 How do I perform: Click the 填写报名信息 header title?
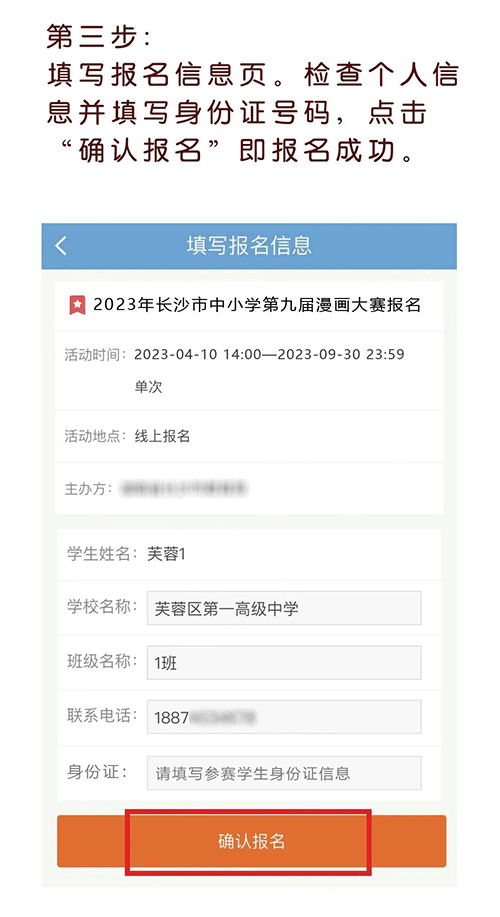(x=249, y=246)
